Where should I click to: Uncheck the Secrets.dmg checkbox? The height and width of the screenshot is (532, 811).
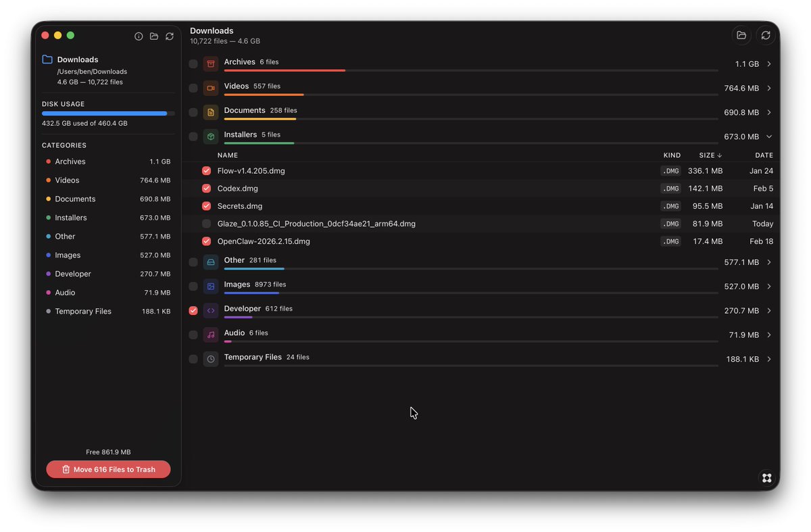[x=207, y=206]
